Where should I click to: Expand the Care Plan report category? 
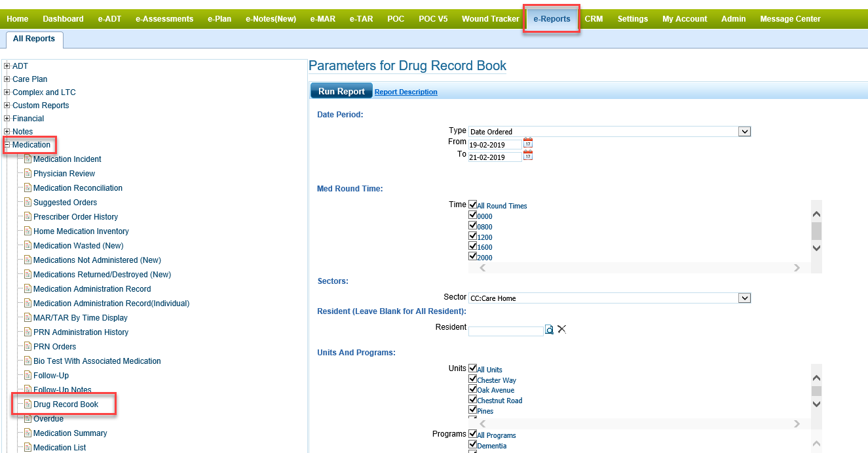pyautogui.click(x=7, y=79)
